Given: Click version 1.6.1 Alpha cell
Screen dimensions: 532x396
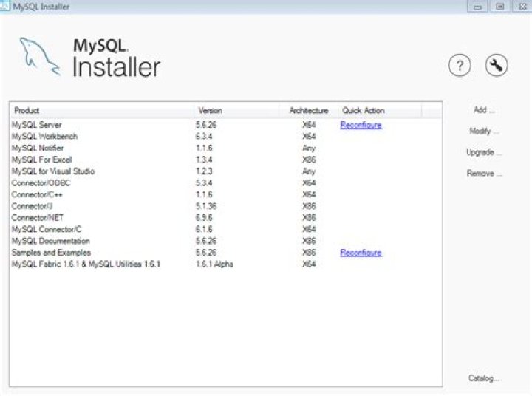Looking at the screenshot, I should pyautogui.click(x=214, y=264).
